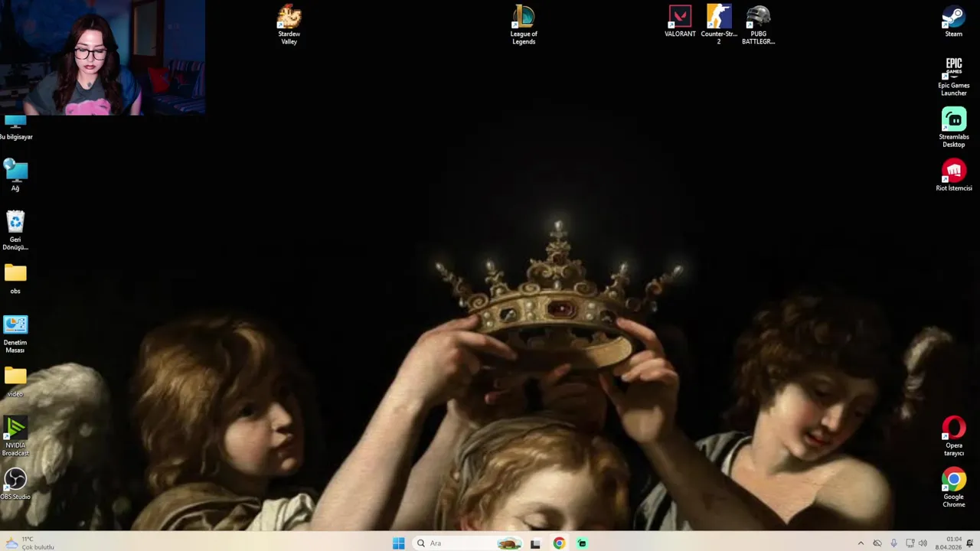Launch the Epic Games Launcher shortcut
Viewport: 980px width, 551px height.
[x=953, y=76]
